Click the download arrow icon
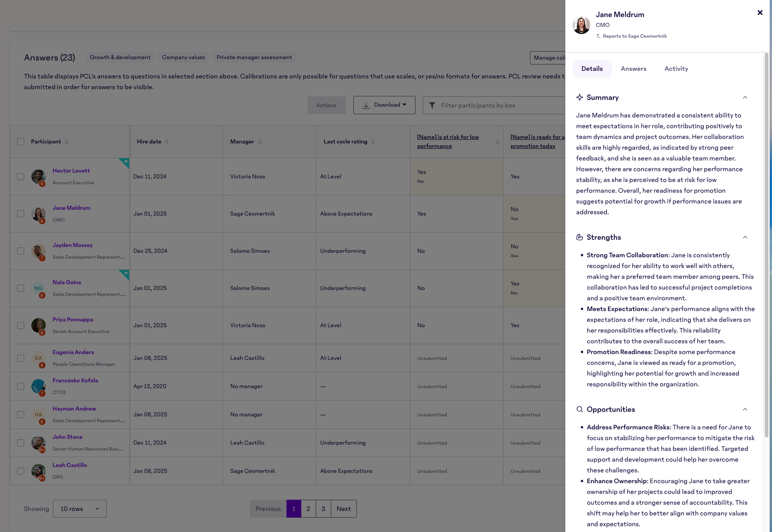 point(366,105)
